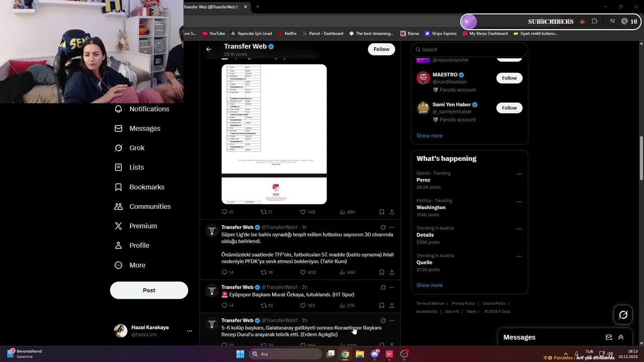Open Grok from the sidebar
The image size is (644, 362).
click(x=129, y=148)
